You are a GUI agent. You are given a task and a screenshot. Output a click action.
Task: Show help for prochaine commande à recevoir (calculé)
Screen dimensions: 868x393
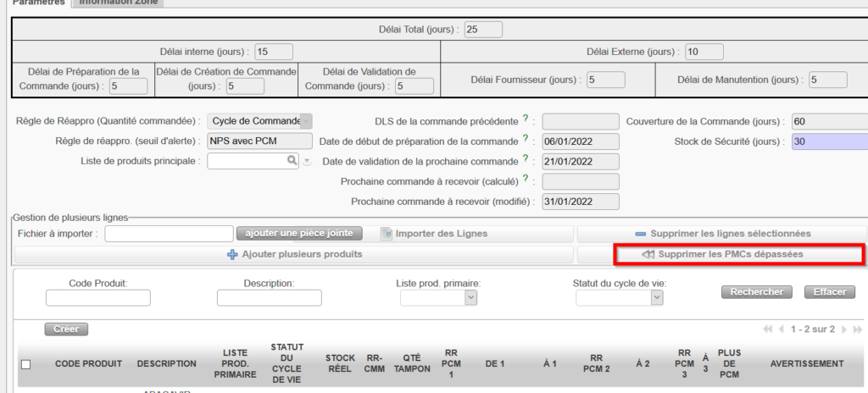[525, 180]
